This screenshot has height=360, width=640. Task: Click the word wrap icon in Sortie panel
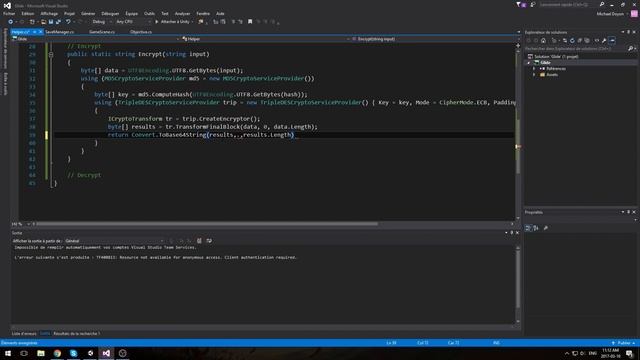point(209,241)
